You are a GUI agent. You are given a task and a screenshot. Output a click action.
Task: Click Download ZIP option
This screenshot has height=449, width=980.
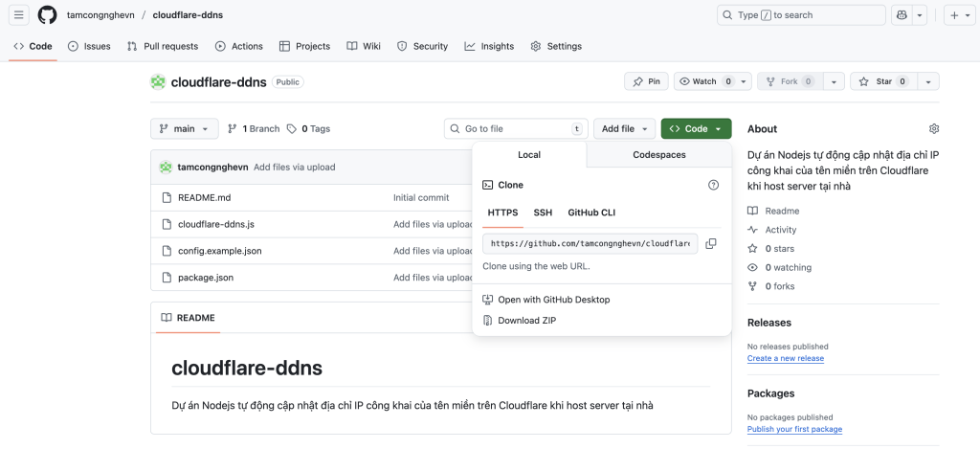point(526,321)
